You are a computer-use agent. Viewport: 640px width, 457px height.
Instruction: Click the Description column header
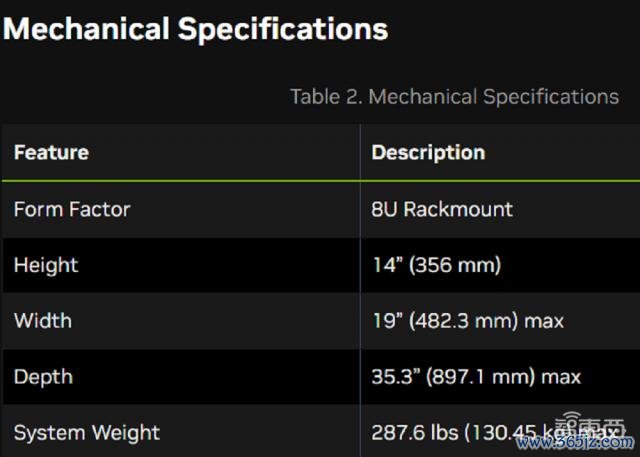(x=428, y=153)
